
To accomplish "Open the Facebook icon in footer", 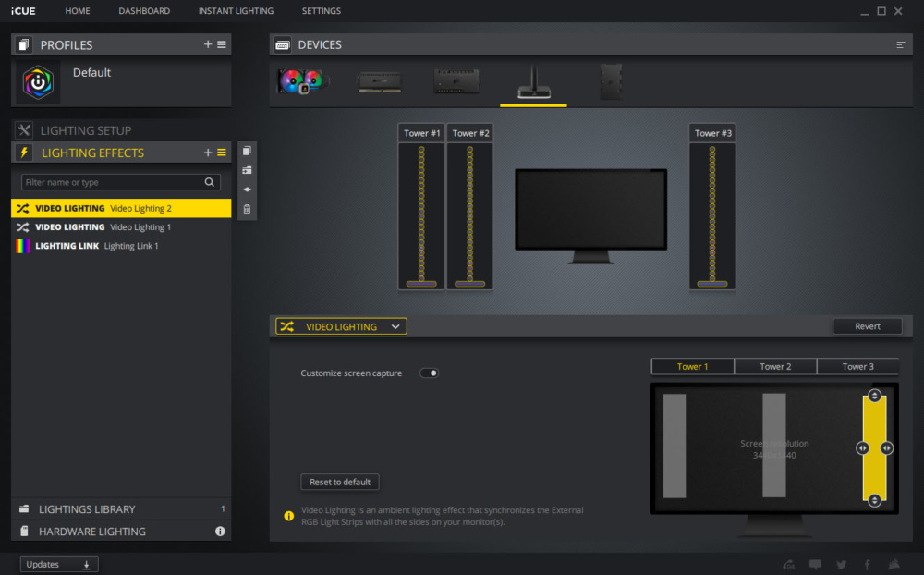I will coord(868,565).
